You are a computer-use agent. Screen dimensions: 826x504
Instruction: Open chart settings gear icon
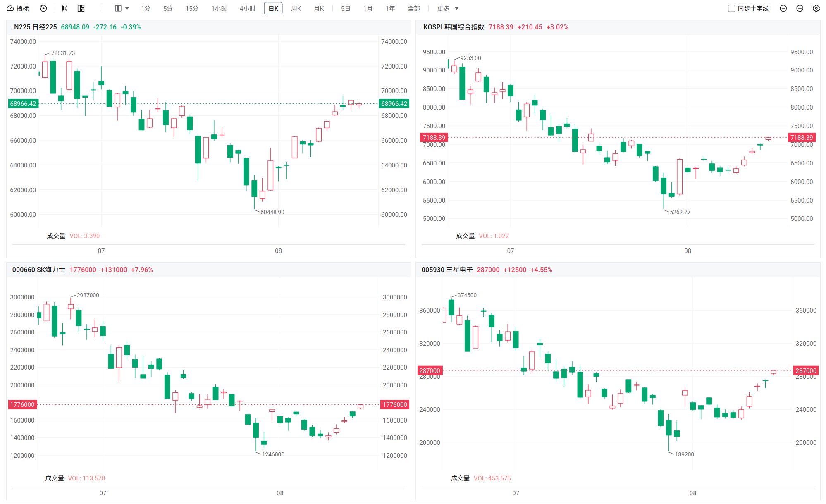[816, 8]
